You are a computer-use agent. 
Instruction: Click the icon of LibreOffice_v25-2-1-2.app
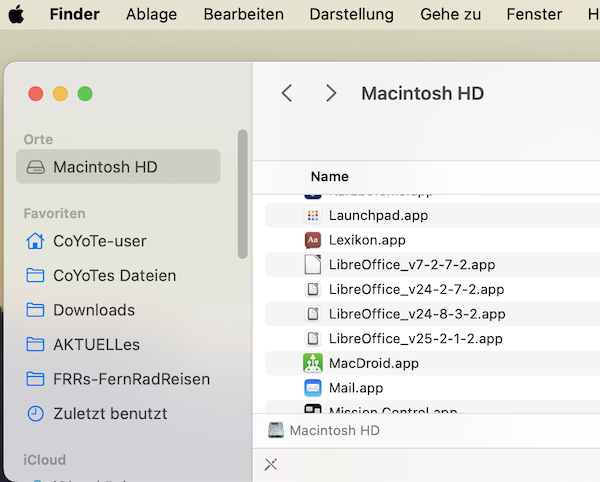[x=313, y=339]
